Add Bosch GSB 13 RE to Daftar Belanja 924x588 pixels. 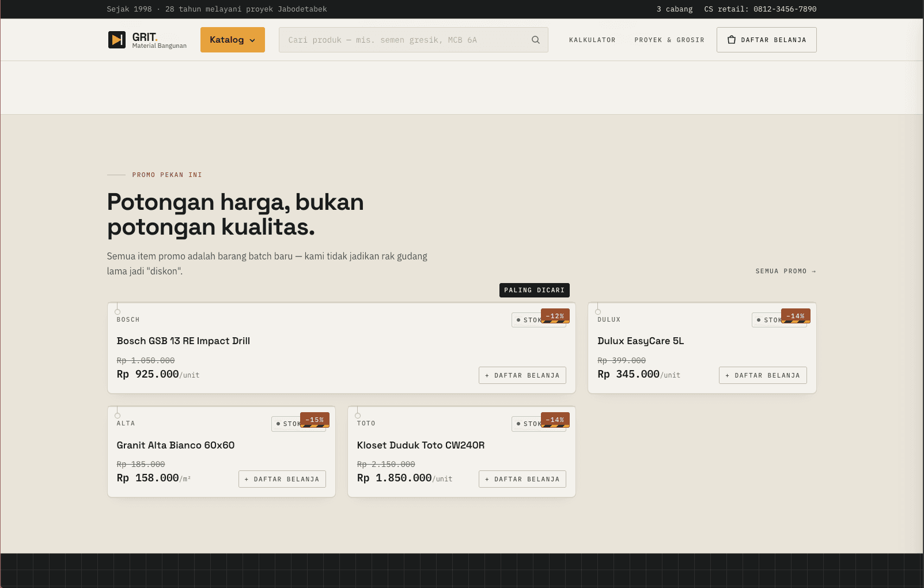(x=522, y=375)
